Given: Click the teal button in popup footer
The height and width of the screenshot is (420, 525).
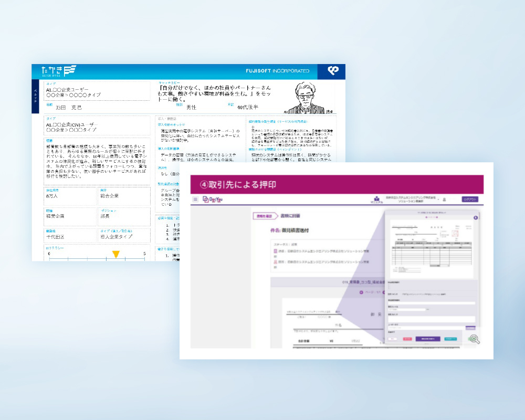Looking at the screenshot, I should (x=450, y=339).
